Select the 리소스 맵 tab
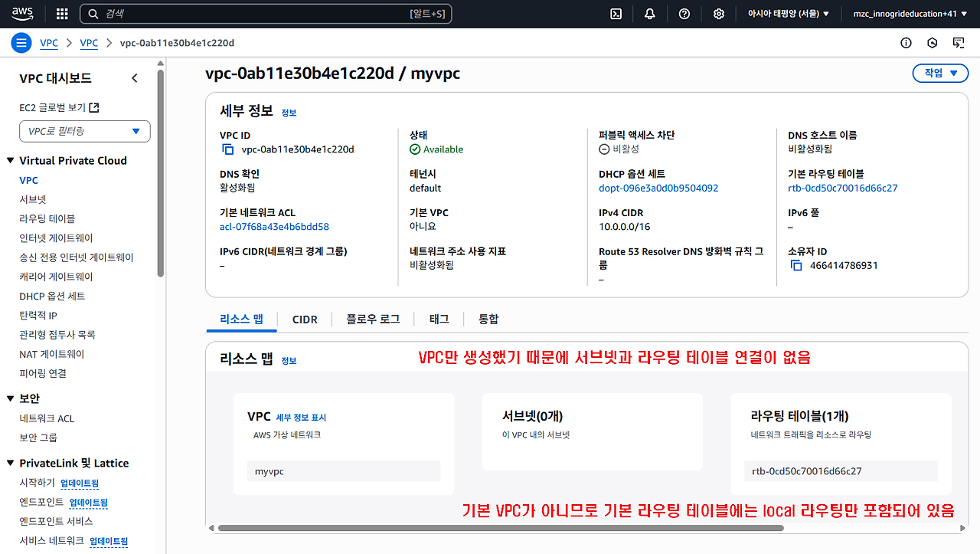 click(x=242, y=319)
